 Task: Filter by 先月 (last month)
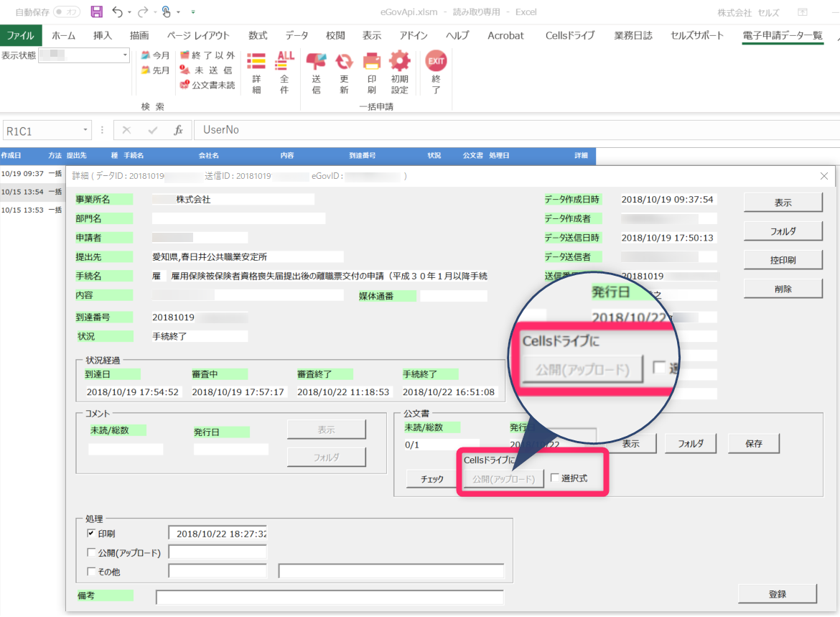click(155, 70)
